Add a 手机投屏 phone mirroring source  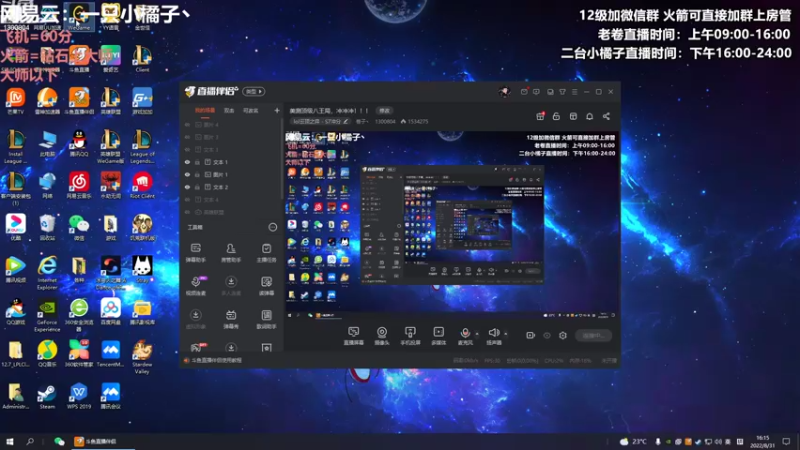(410, 336)
